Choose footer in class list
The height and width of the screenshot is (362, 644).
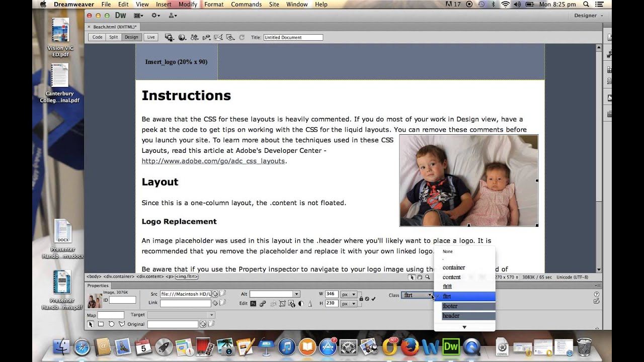(464, 306)
